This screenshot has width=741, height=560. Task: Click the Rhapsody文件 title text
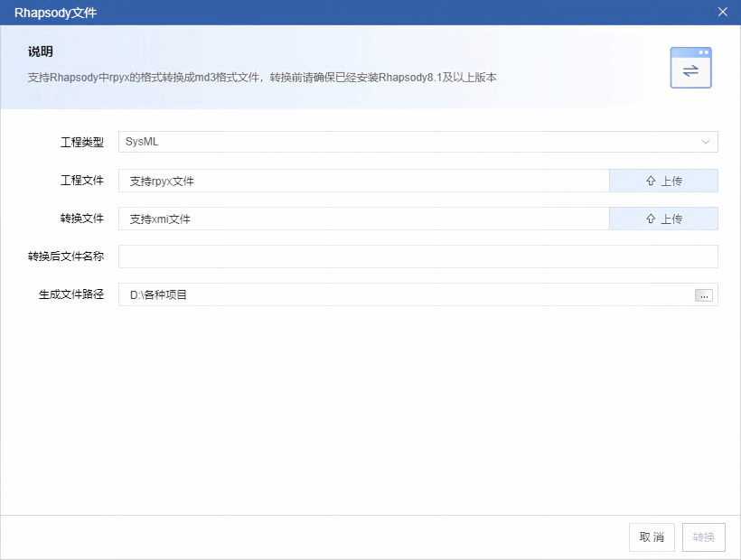(x=55, y=13)
